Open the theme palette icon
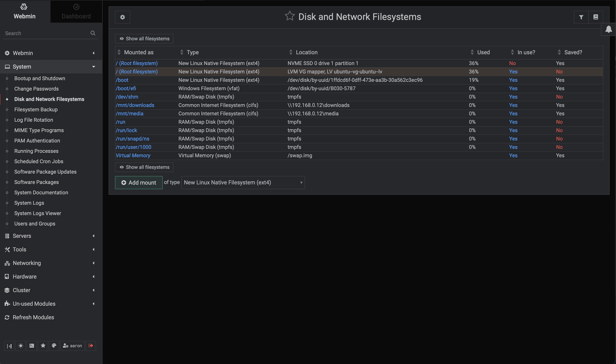The width and height of the screenshot is (616, 364). pos(54,346)
